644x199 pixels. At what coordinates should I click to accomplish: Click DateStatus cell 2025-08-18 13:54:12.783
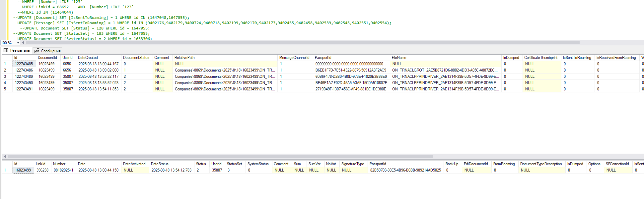coord(172,170)
